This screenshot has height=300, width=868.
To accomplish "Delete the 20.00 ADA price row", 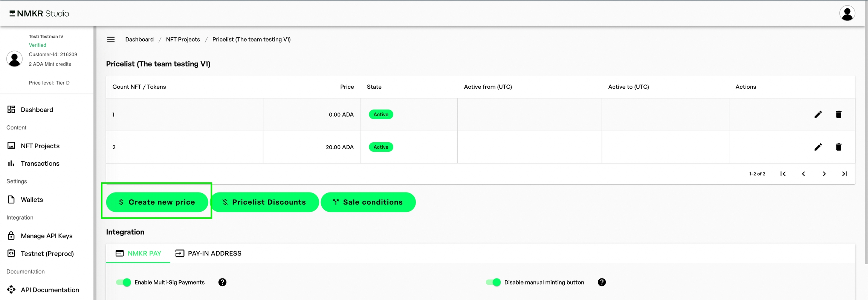I will 839,147.
